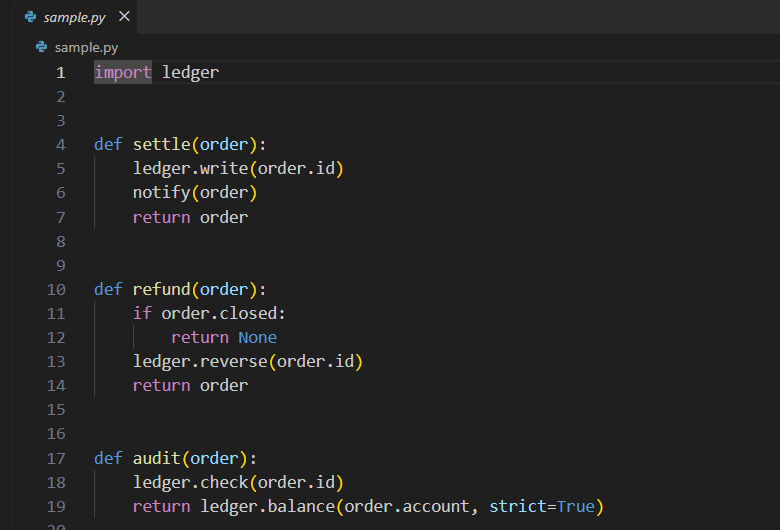Click the Python icon in the breadcrumb
Viewport: 780px width, 530px height.
tap(41, 47)
